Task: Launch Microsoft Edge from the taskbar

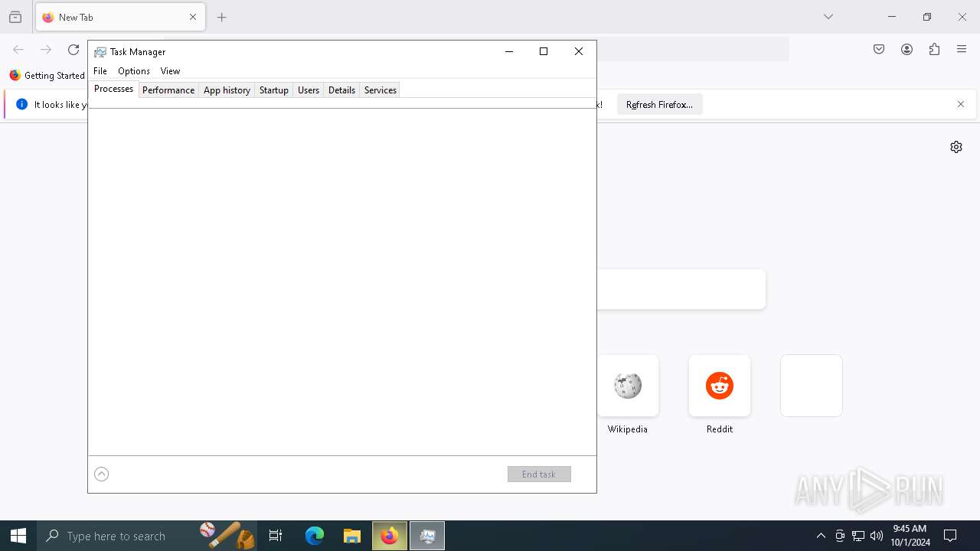Action: pyautogui.click(x=315, y=536)
